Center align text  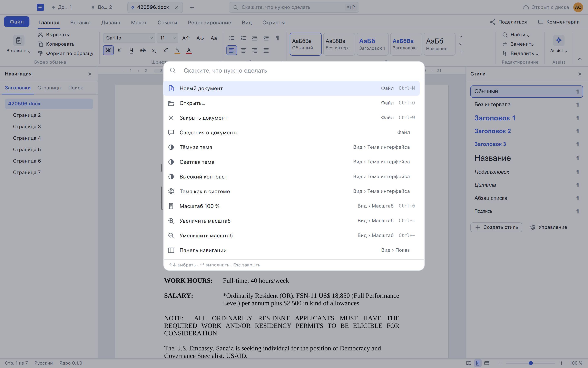pos(243,50)
